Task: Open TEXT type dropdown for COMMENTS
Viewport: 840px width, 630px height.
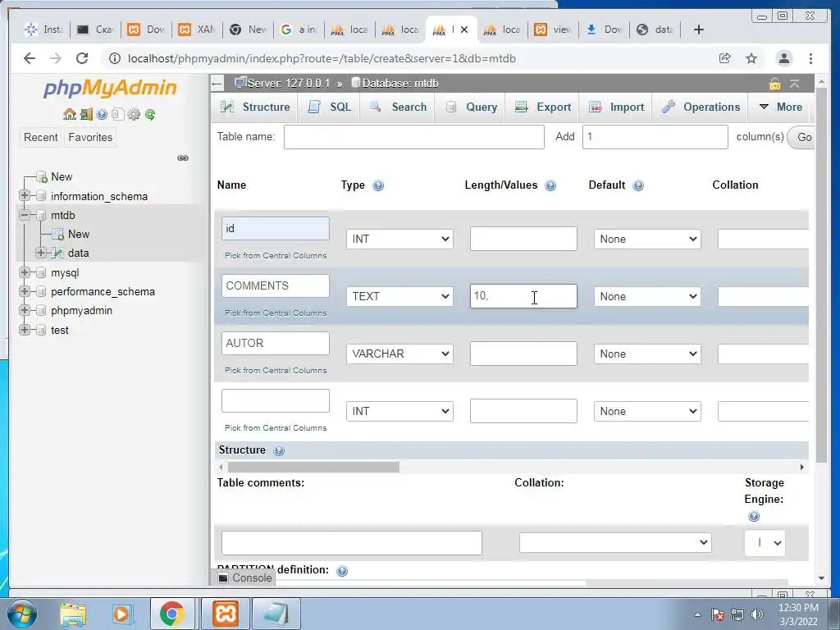Action: pos(399,296)
